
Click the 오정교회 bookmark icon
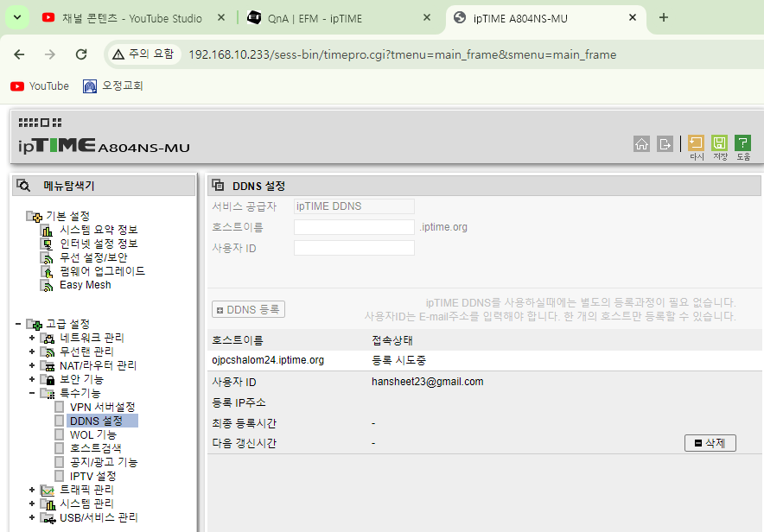point(90,86)
